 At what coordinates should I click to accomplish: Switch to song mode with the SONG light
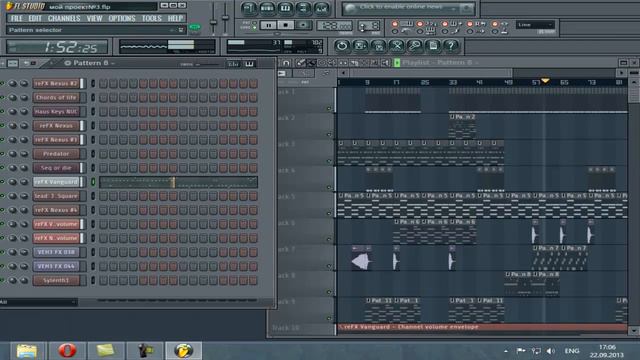[x=255, y=28]
